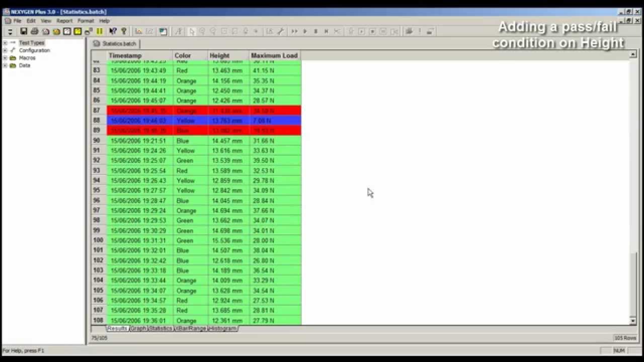Screen dimensions: 644x362
Task: Select the Graph tab at the bottom
Action: pyautogui.click(x=138, y=328)
